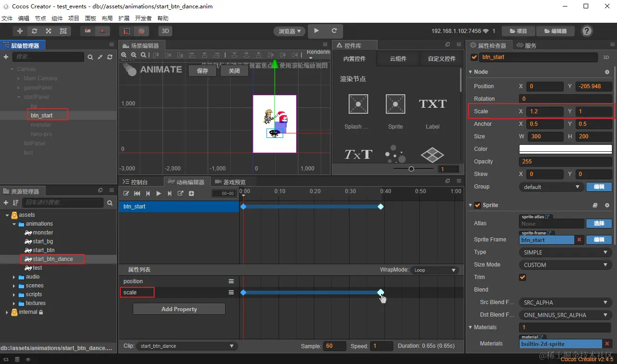Open the 开发者 menu
The height and width of the screenshot is (364, 617).
coord(143,18)
